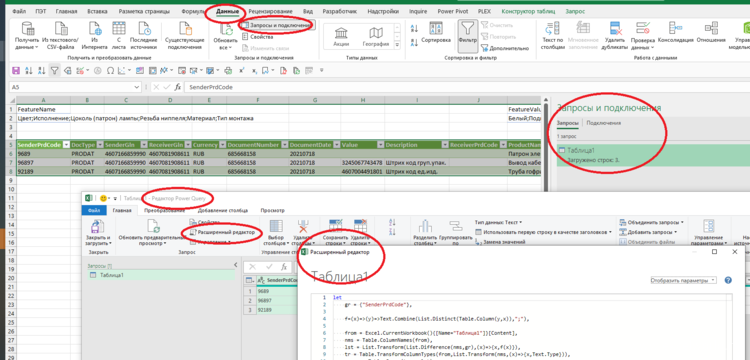Click the smiley feedback icon in Power Query title
Viewport: 750px width, 360px height.
103,198
